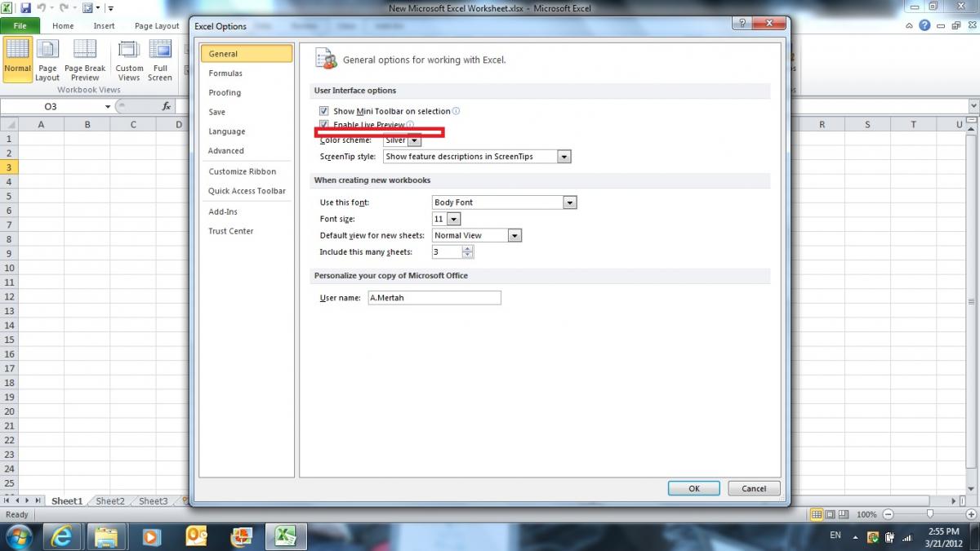Open the Name Box dropdown arrow
Viewport: 980px width, 551px height.
(108, 107)
